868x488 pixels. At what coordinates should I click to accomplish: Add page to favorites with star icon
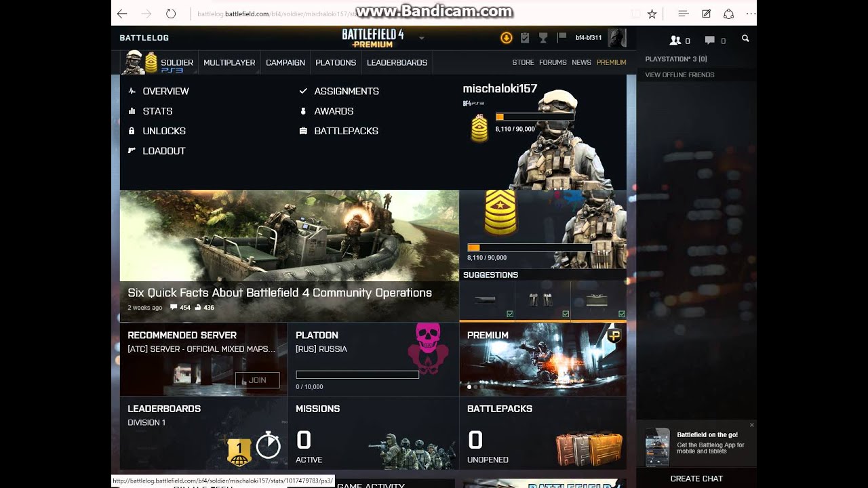[652, 14]
